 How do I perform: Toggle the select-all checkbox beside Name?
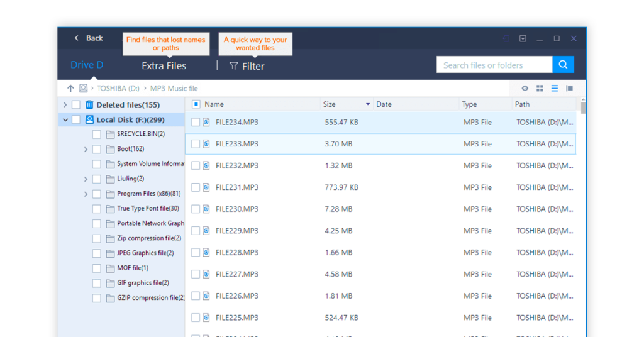pos(196,104)
